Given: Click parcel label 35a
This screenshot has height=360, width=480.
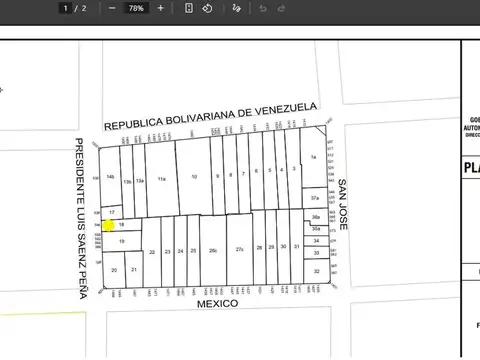Looking at the screenshot, I should tap(316, 229).
